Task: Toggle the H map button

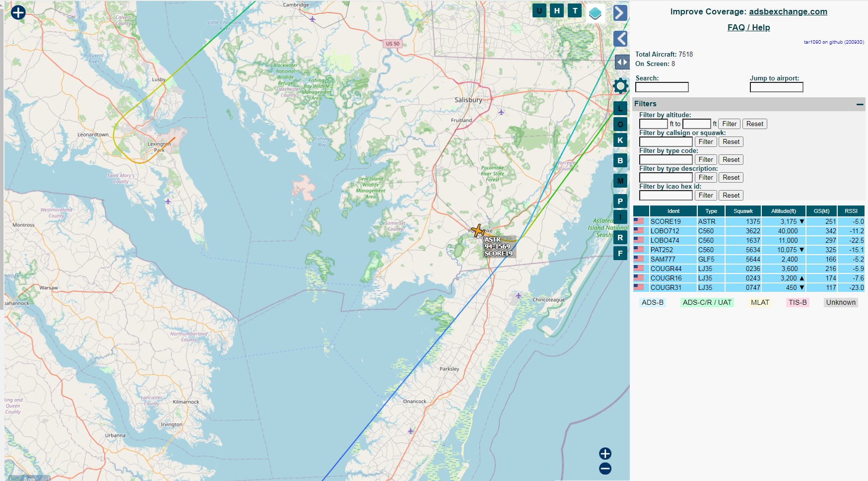Action: 557,10
